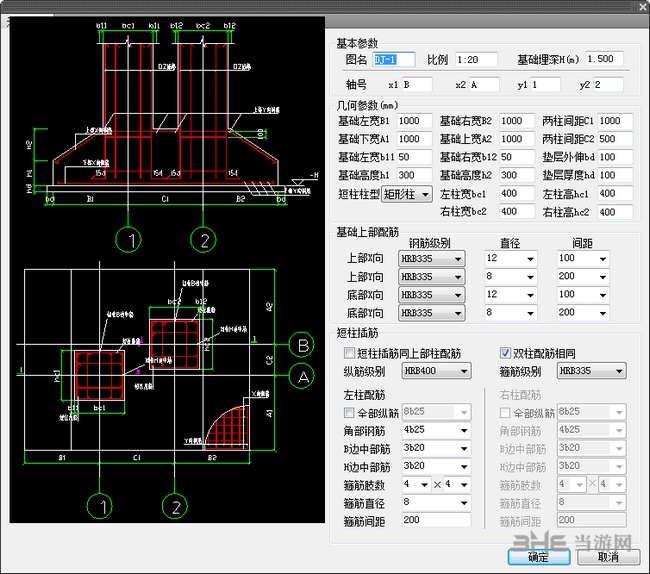Image resolution: width=650 pixels, height=574 pixels.
Task: Click 基础高度h1 300 field
Action: pyautogui.click(x=415, y=175)
